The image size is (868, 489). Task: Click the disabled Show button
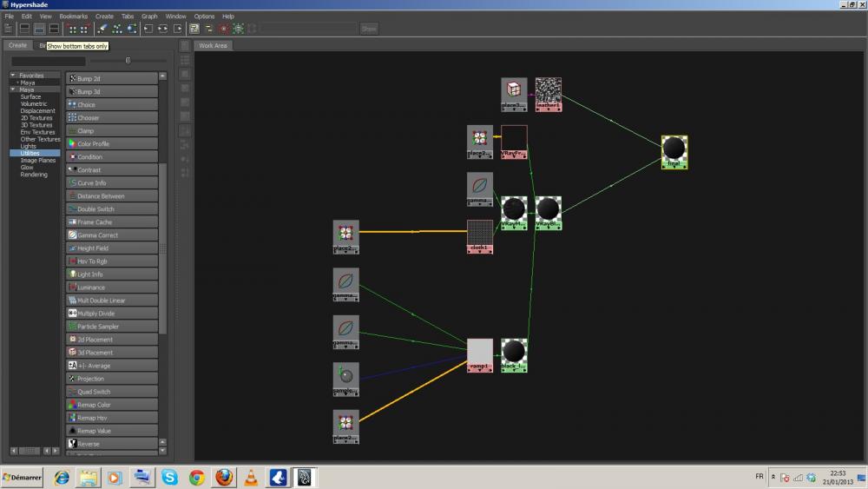[369, 29]
